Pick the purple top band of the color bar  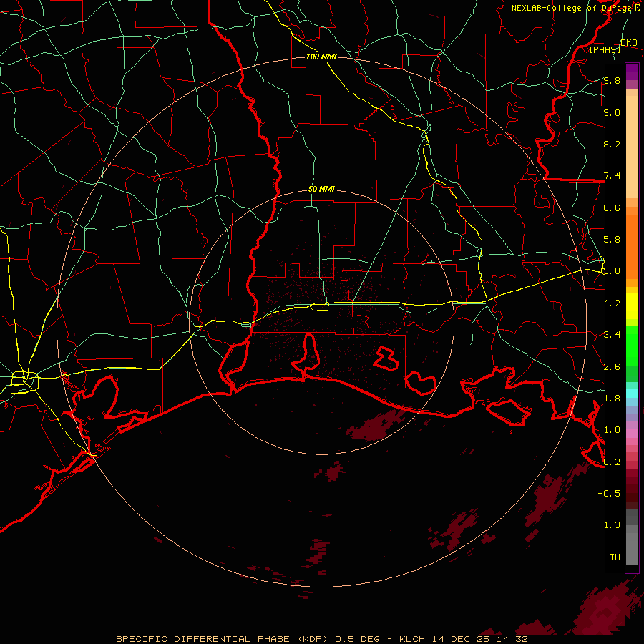pyautogui.click(x=632, y=72)
